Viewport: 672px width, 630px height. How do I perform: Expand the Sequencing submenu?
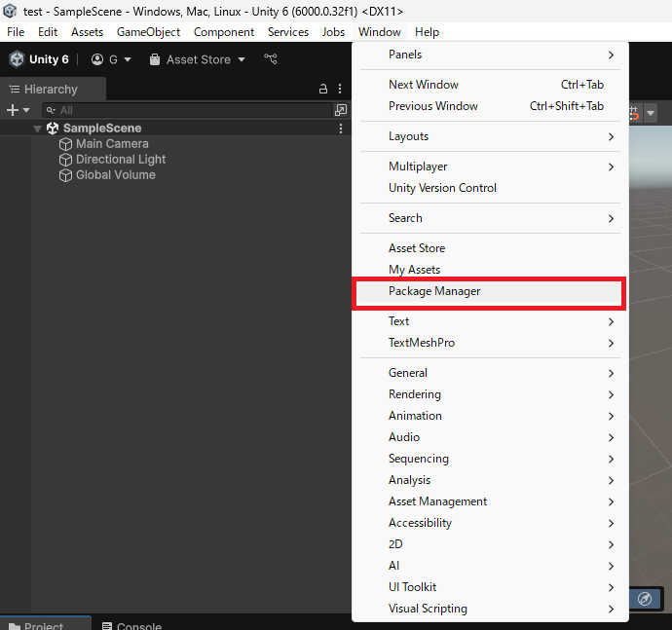click(x=490, y=459)
